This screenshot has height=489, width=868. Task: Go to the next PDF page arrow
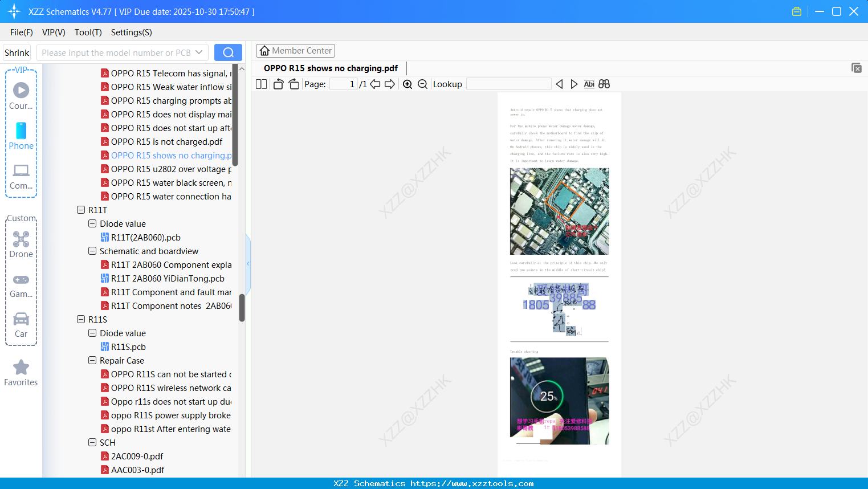(x=390, y=84)
